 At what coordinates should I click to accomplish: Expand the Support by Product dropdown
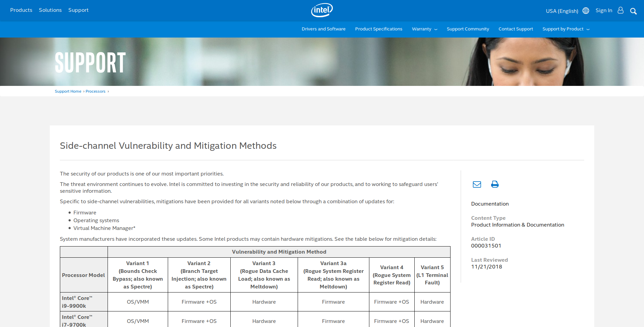pos(566,29)
